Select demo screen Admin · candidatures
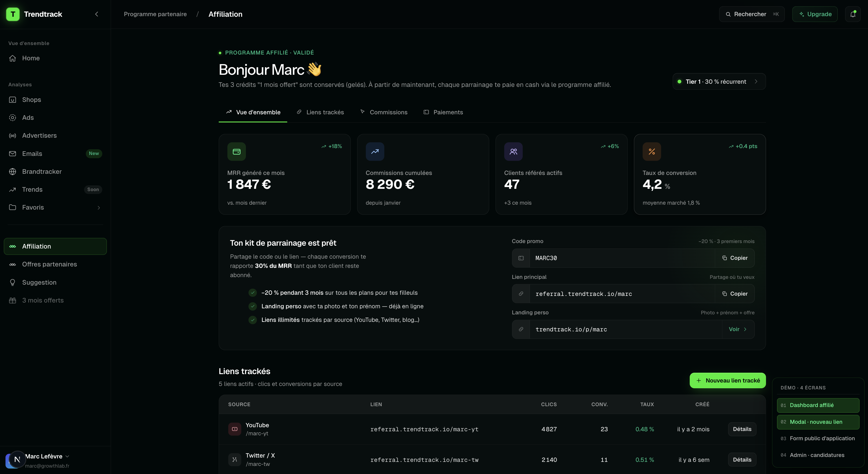This screenshot has width=868, height=474. pyautogui.click(x=818, y=455)
